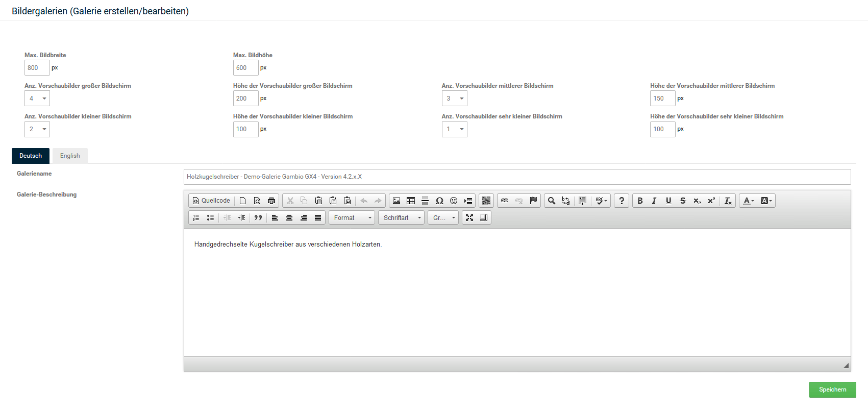Screen dimensions: 868x415
Task: Insert a smiley into the description
Action: click(x=454, y=201)
